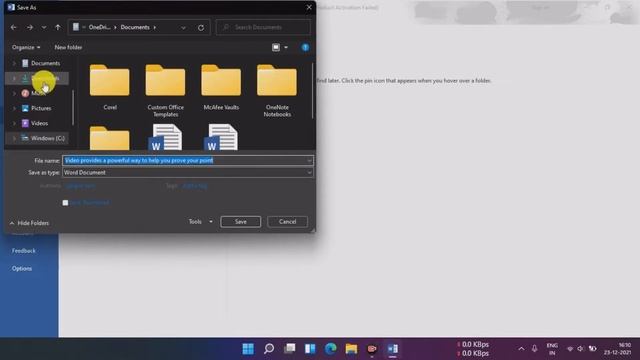Click into the File name field
The height and width of the screenshot is (360, 640).
click(188, 160)
